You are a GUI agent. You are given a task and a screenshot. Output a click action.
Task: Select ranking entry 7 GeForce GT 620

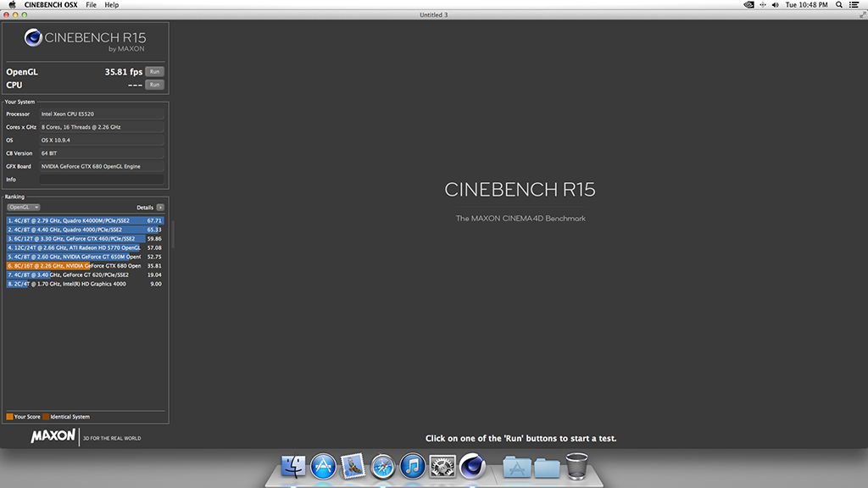pyautogui.click(x=86, y=275)
